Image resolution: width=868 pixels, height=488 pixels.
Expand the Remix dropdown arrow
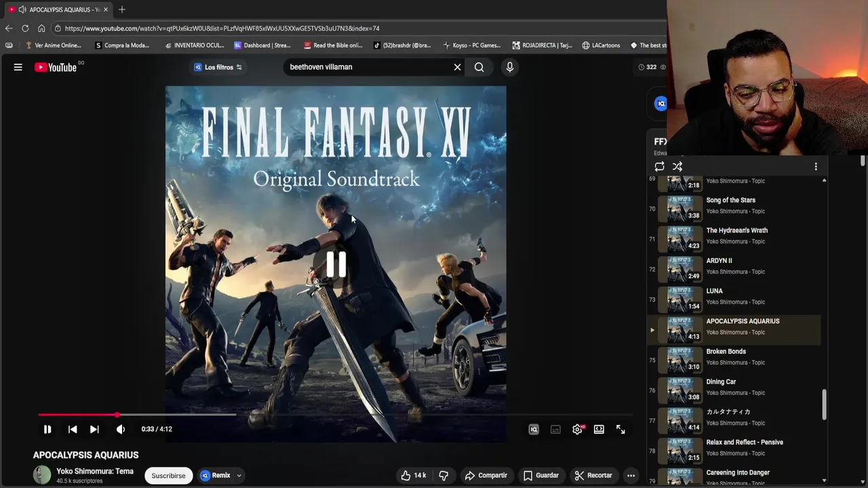(x=239, y=476)
